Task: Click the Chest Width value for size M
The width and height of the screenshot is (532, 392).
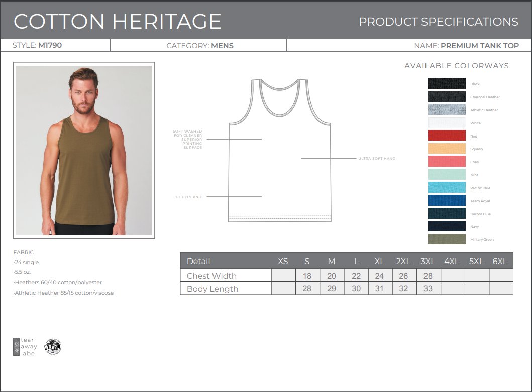Action: (332, 276)
